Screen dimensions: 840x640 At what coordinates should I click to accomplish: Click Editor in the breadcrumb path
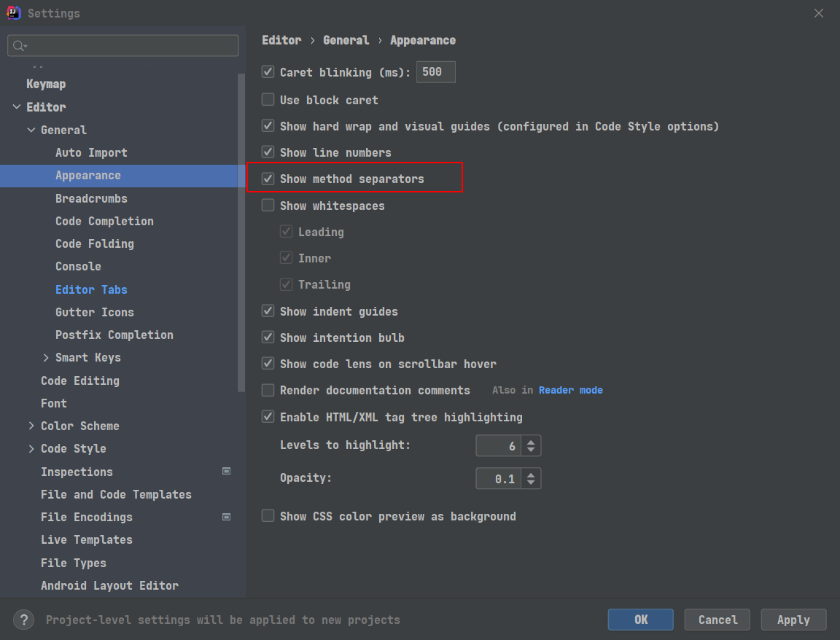(x=281, y=40)
